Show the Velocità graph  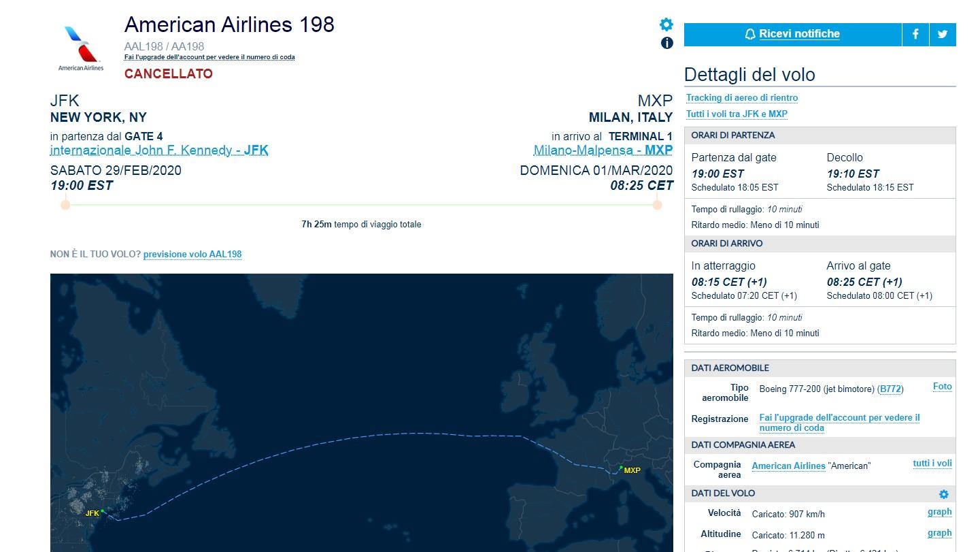coord(939,512)
